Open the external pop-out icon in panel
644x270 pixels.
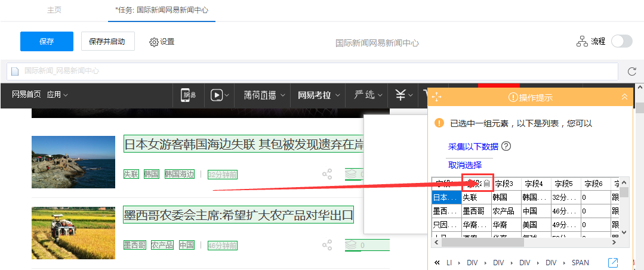[x=613, y=262]
